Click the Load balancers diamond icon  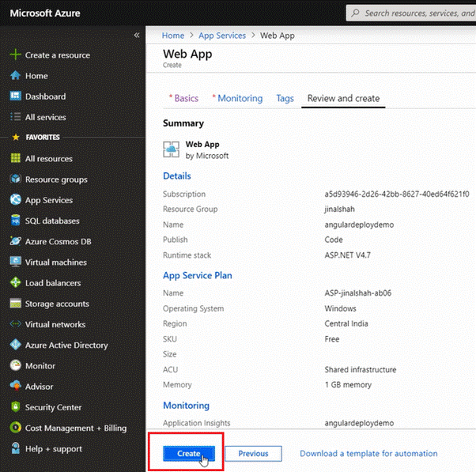tap(16, 282)
